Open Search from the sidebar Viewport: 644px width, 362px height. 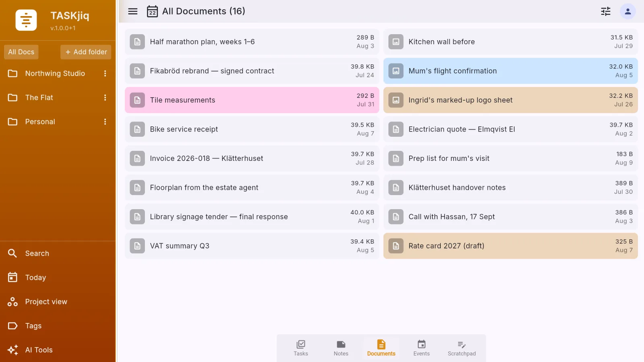coord(58,253)
